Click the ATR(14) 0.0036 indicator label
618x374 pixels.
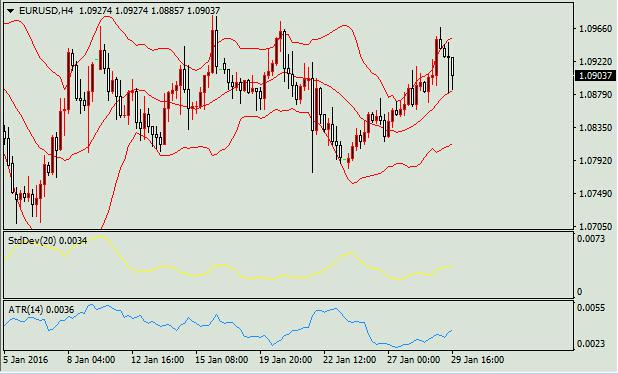[x=41, y=310]
